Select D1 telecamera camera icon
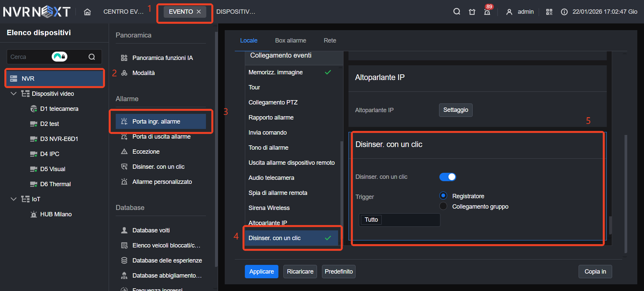Image resolution: width=644 pixels, height=291 pixels. [x=34, y=109]
